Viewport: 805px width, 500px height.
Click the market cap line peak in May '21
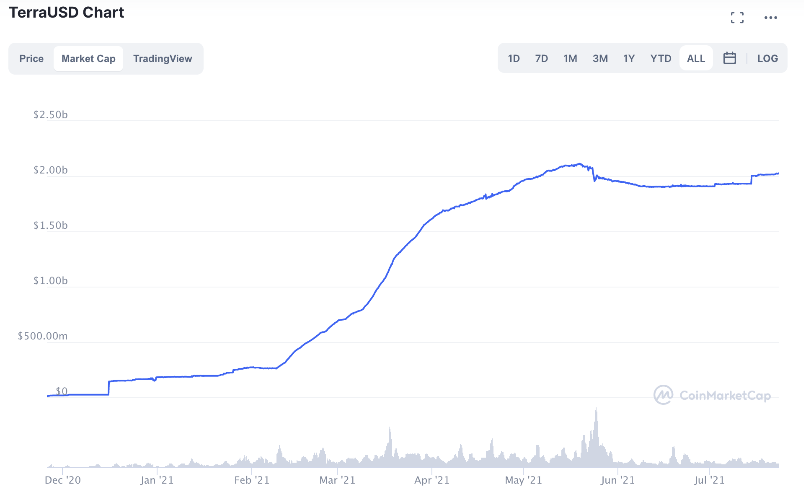[579, 164]
